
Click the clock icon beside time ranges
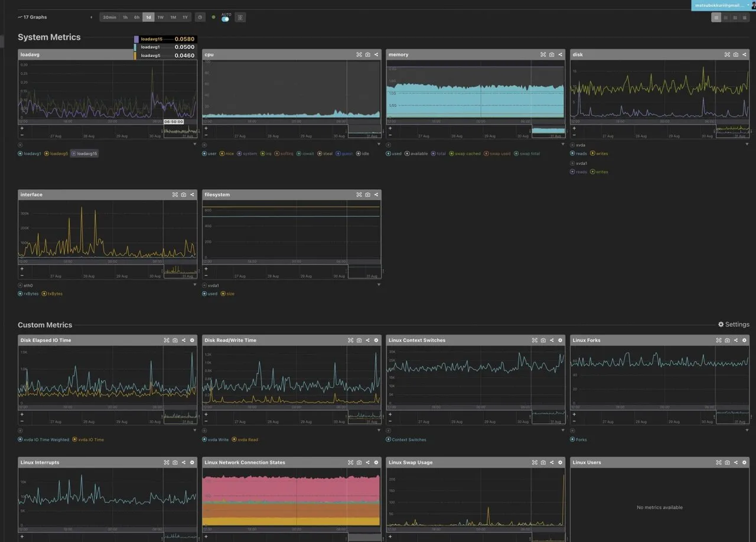pyautogui.click(x=200, y=17)
